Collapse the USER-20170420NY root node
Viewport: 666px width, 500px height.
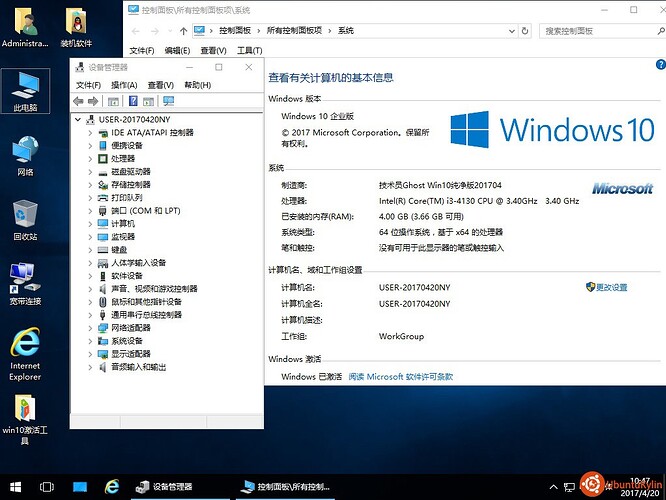point(78,120)
